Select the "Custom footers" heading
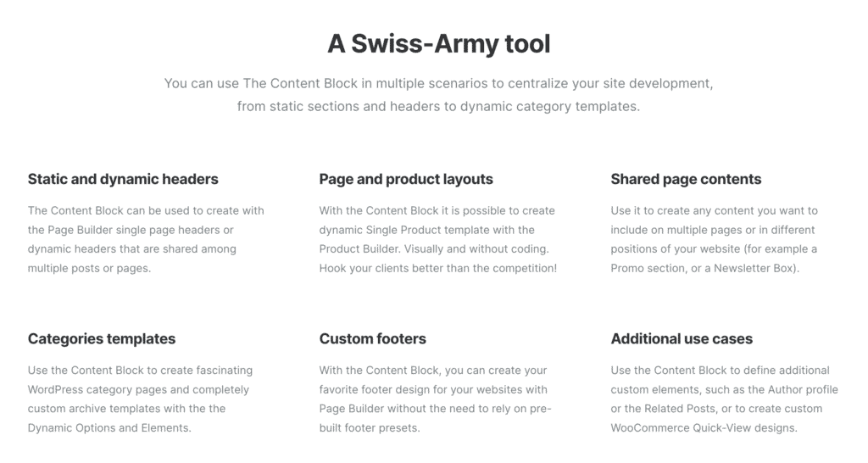Image resolution: width=868 pixels, height=463 pixels. click(373, 338)
